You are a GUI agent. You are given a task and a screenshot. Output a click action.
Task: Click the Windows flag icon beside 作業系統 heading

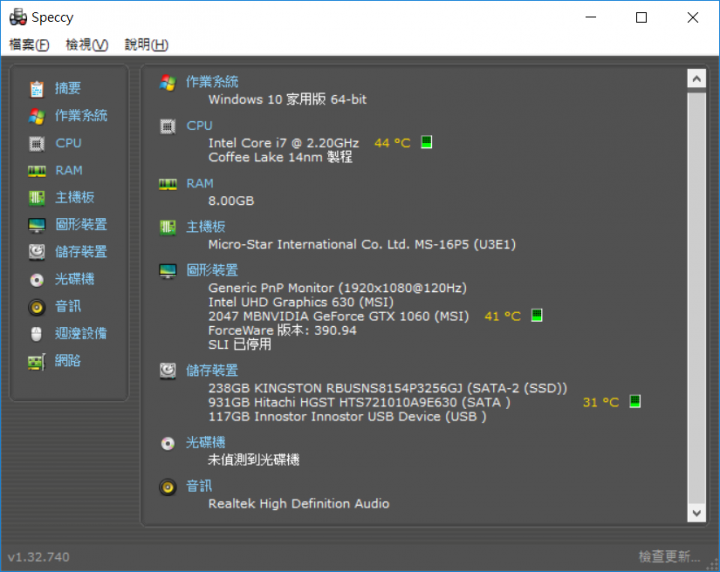point(168,83)
